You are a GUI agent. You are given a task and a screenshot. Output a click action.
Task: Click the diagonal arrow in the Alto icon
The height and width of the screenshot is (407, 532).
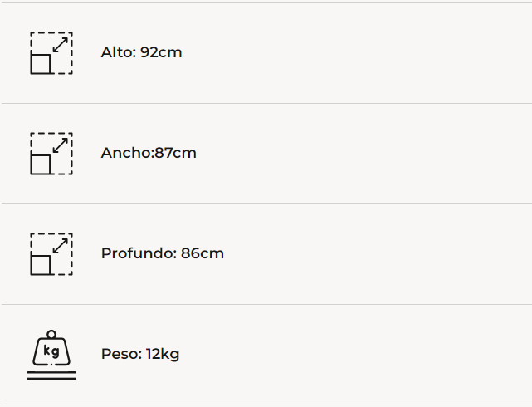(60, 45)
